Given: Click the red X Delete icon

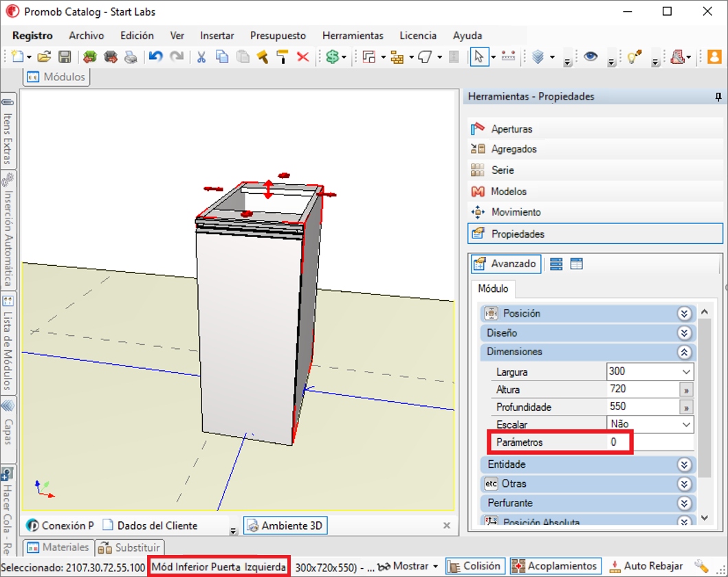Looking at the screenshot, I should (x=302, y=57).
